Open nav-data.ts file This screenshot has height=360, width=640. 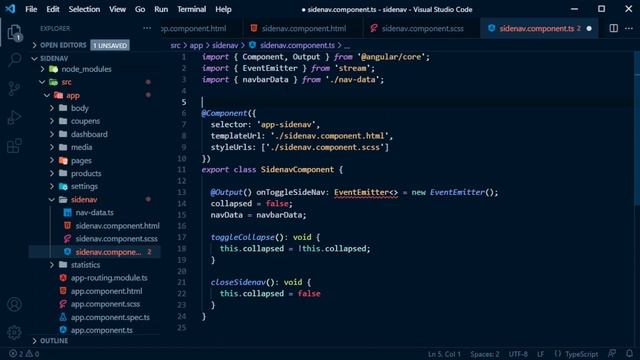[x=94, y=212]
